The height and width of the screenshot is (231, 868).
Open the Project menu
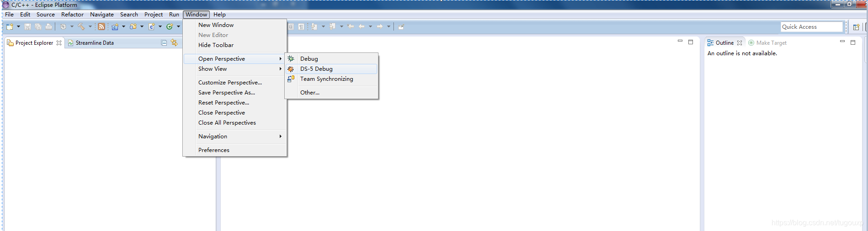[154, 15]
